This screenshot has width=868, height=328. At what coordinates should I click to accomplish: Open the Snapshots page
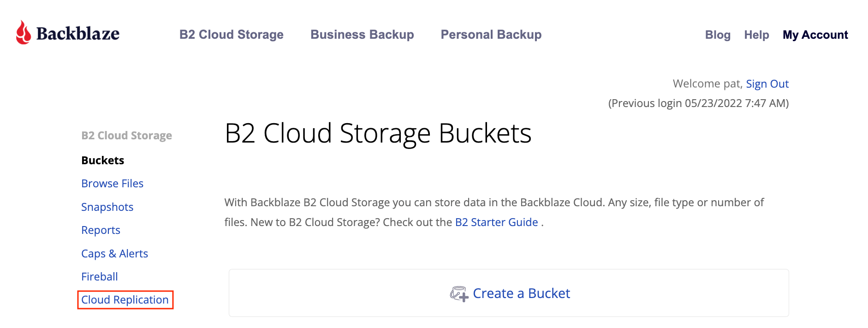[107, 207]
